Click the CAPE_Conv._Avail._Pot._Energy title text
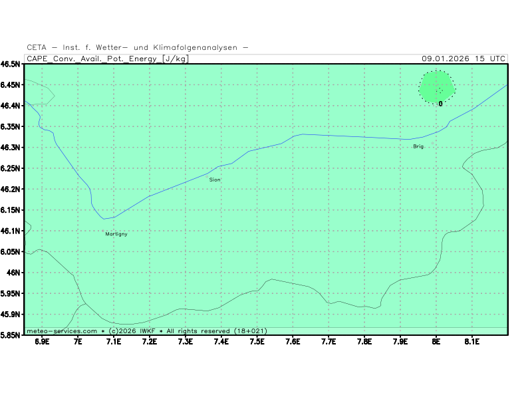This screenshot has width=532, height=399. [94, 59]
